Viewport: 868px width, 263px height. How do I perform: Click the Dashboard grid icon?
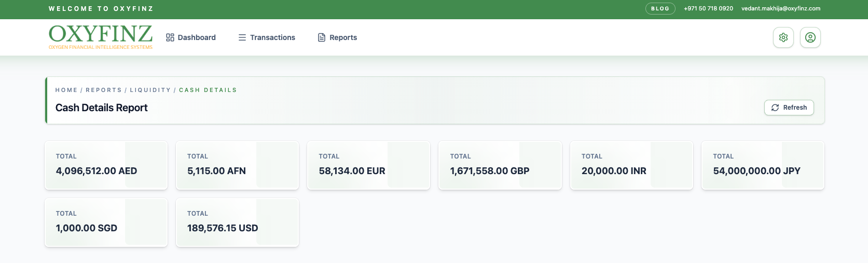click(x=170, y=37)
